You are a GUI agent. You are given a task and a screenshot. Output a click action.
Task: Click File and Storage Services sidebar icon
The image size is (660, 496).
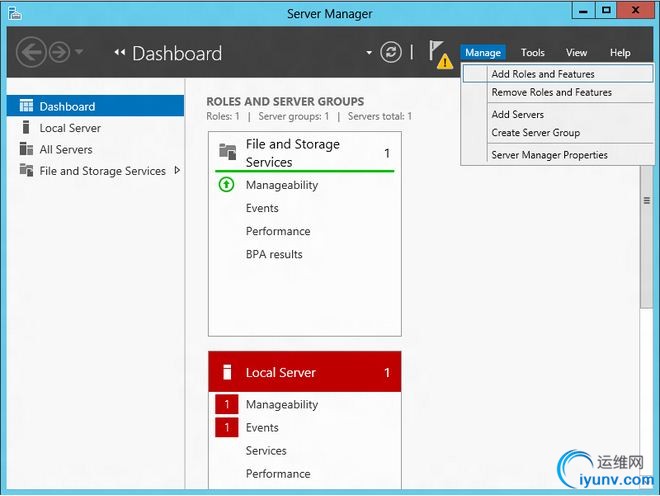click(26, 170)
